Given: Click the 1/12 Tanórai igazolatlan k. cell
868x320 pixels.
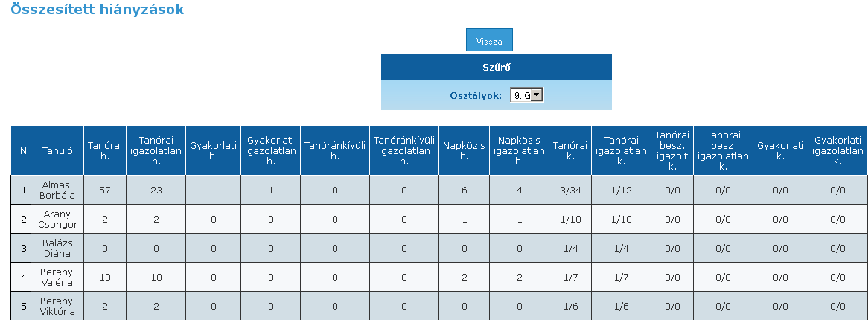Looking at the screenshot, I should click(x=621, y=190).
